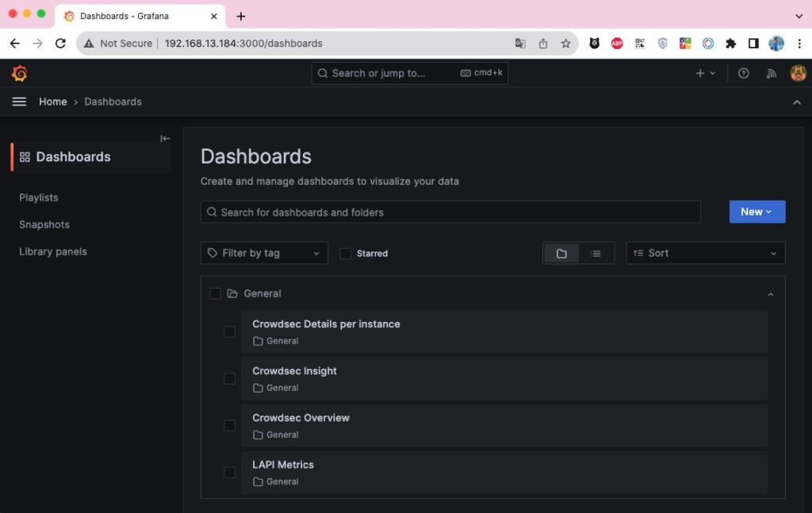Click the Home breadcrumb link

53,102
